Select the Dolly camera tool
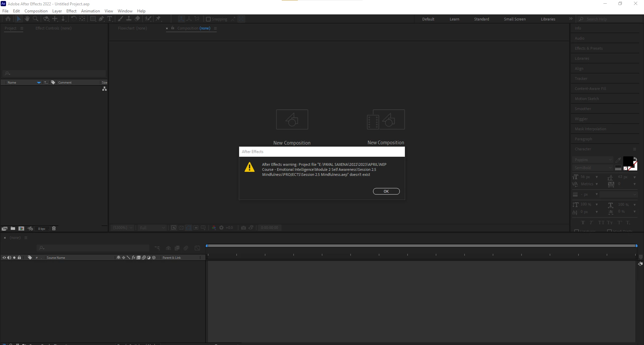644x345 pixels. (63, 19)
